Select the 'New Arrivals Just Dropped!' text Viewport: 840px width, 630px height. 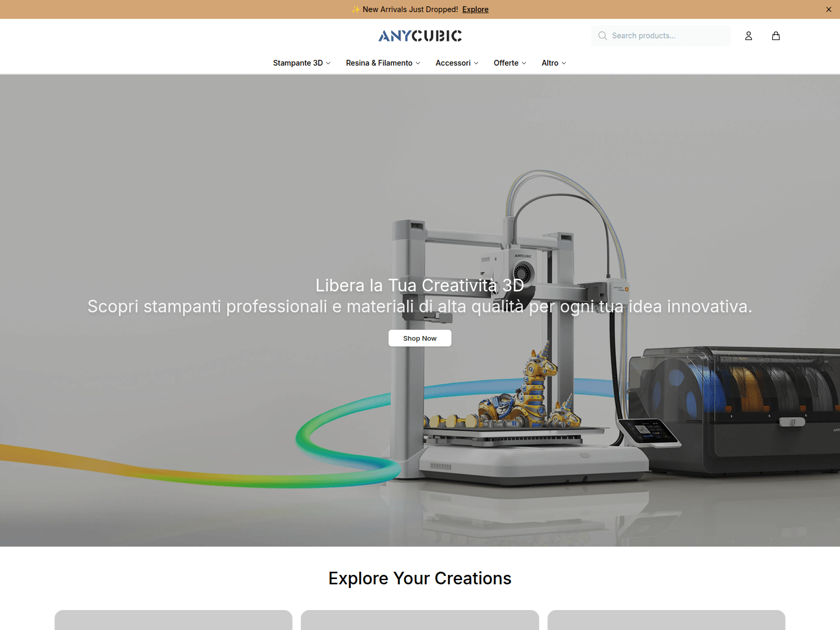(x=410, y=9)
